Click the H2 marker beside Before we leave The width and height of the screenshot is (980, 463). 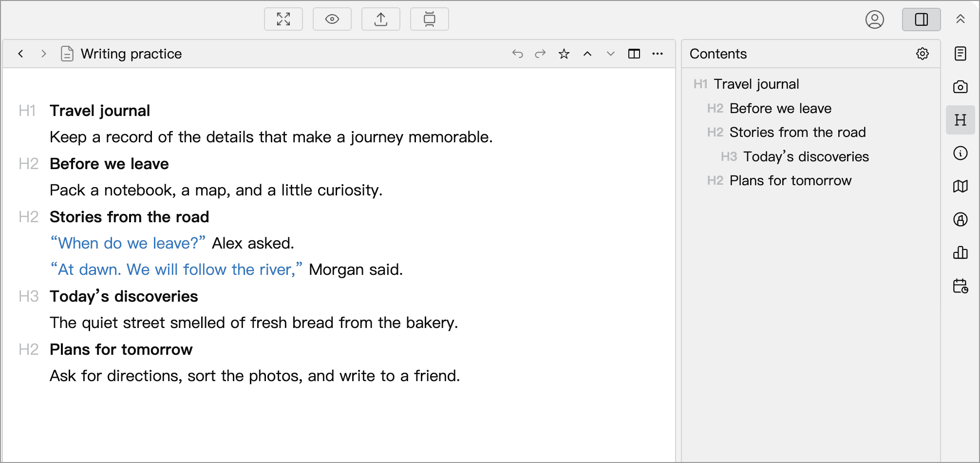(x=28, y=164)
